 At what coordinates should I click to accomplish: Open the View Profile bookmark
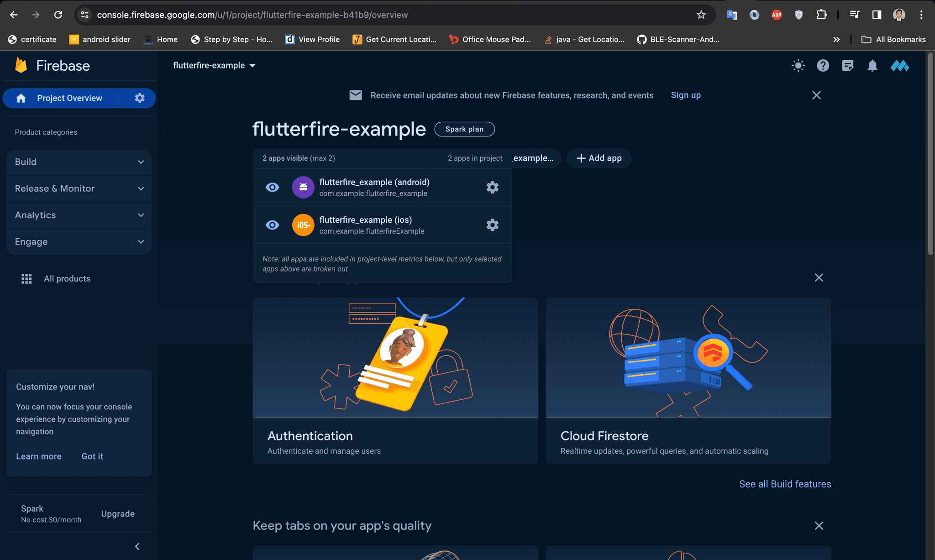tap(313, 39)
